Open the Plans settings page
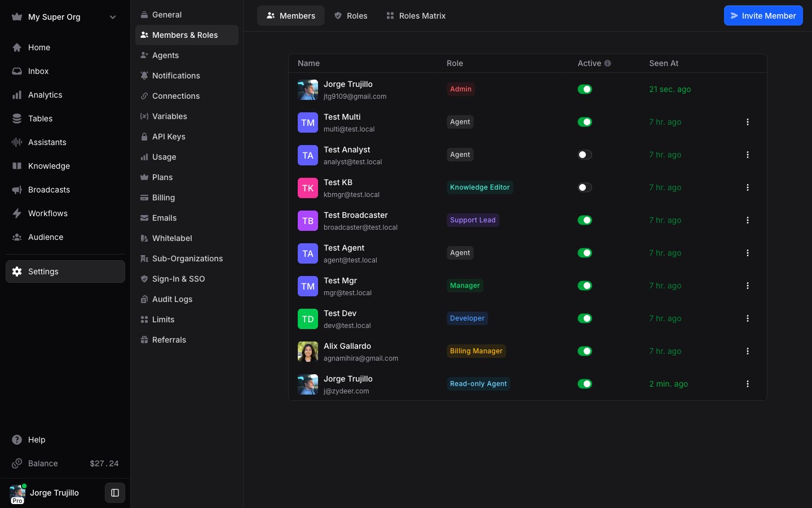Screen dimensions: 812x508 (187, 177)
